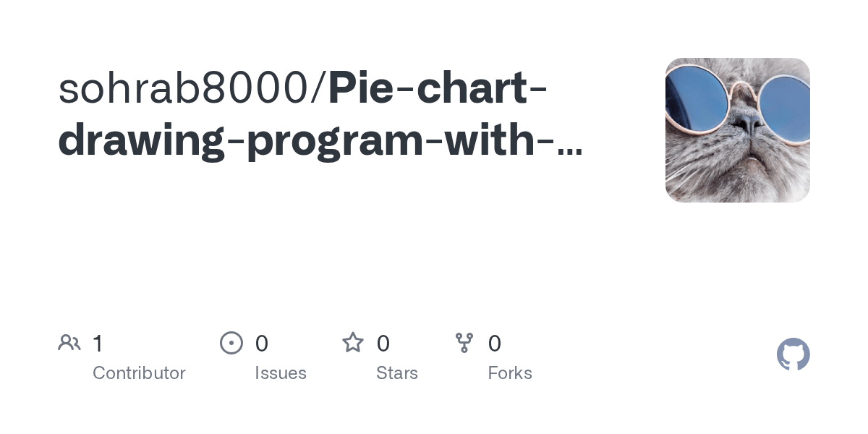Click the contributors people icon
Image resolution: width=868 pixels, height=434 pixels.
(69, 343)
